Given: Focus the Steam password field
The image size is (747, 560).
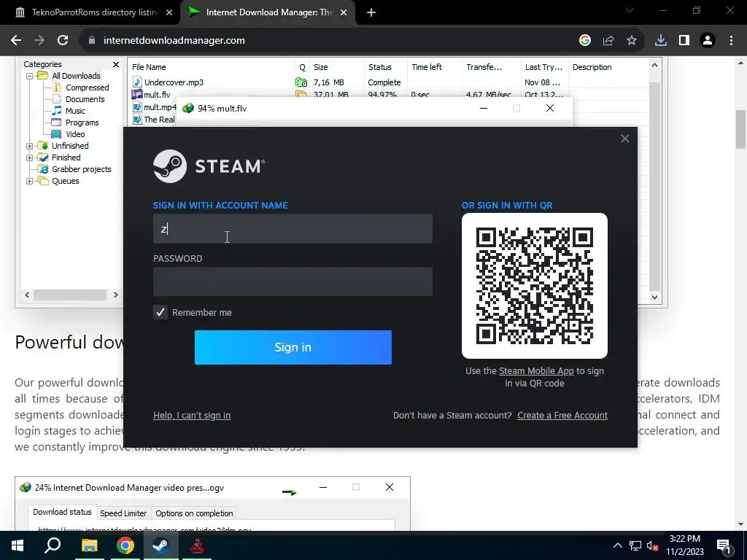Looking at the screenshot, I should click(293, 281).
